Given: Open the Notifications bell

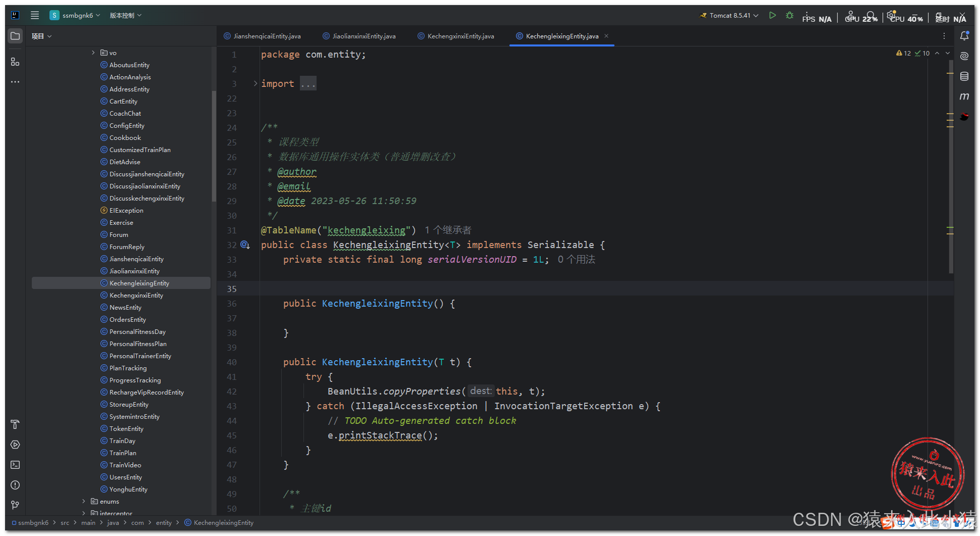Looking at the screenshot, I should click(964, 36).
